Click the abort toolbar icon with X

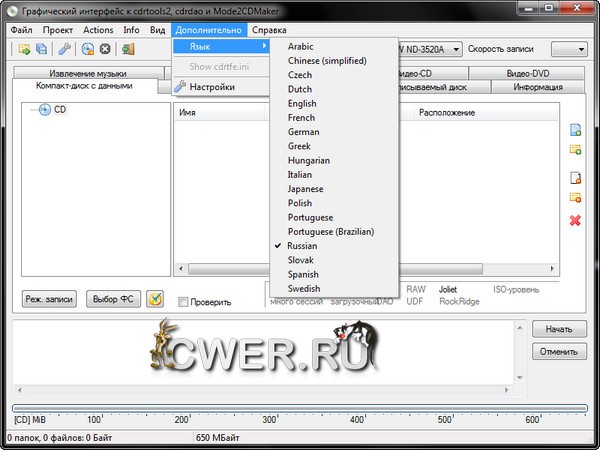(x=105, y=49)
